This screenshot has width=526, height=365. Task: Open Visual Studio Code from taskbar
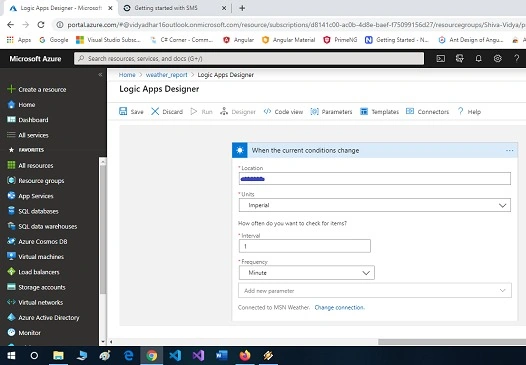tap(175, 355)
